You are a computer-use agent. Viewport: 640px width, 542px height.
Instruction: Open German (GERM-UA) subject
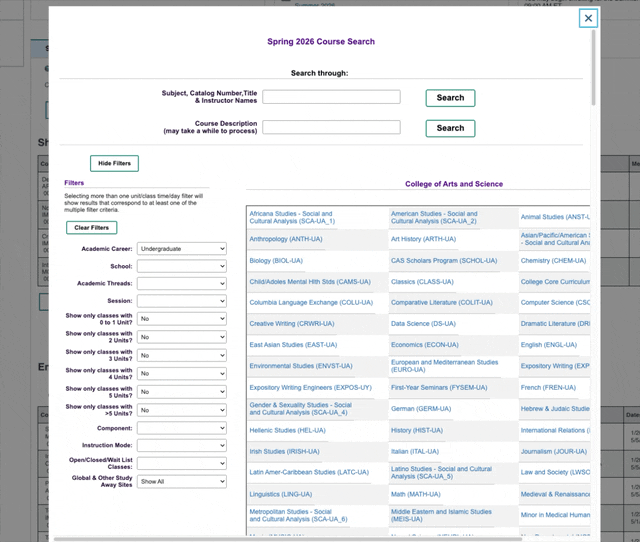(421, 409)
